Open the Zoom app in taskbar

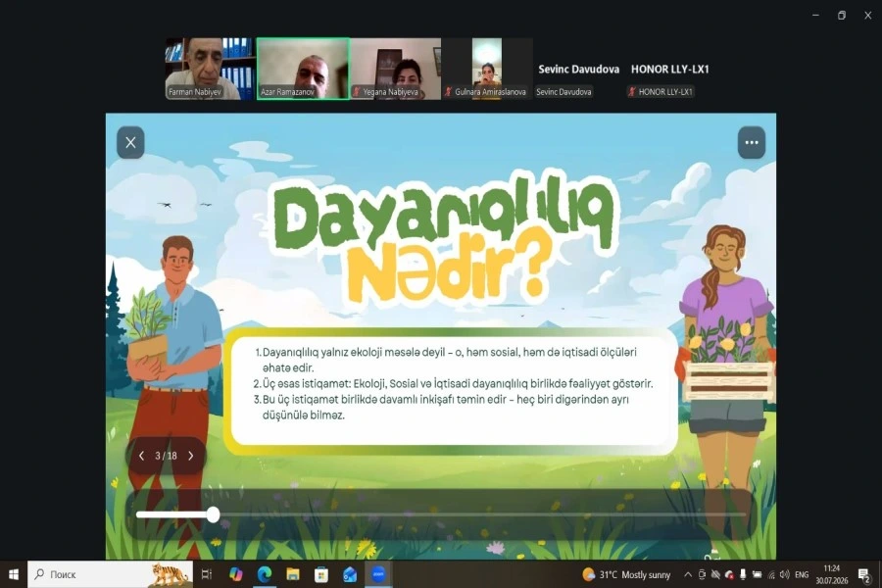pyautogui.click(x=378, y=574)
